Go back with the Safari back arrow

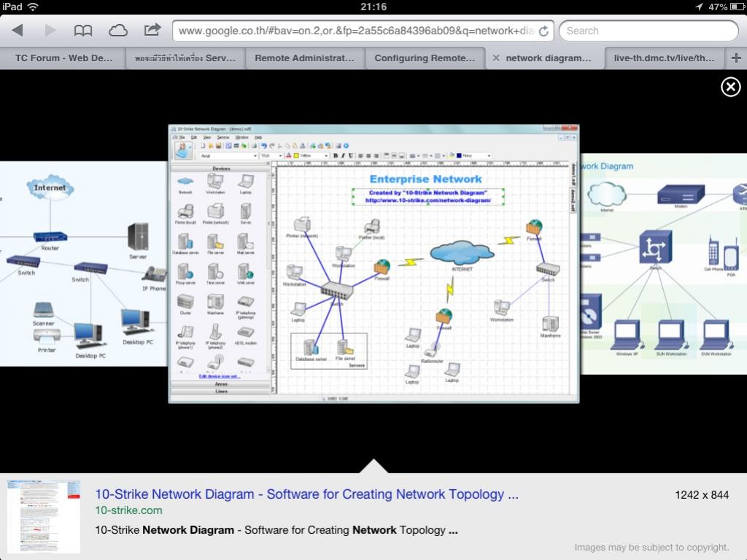click(18, 31)
